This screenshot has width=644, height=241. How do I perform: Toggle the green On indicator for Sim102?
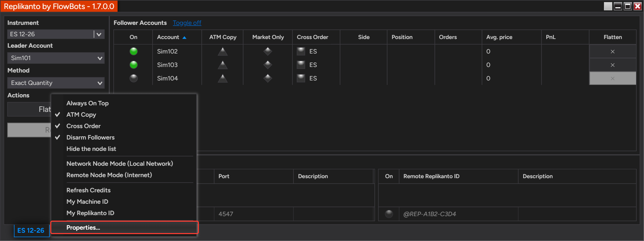click(133, 51)
